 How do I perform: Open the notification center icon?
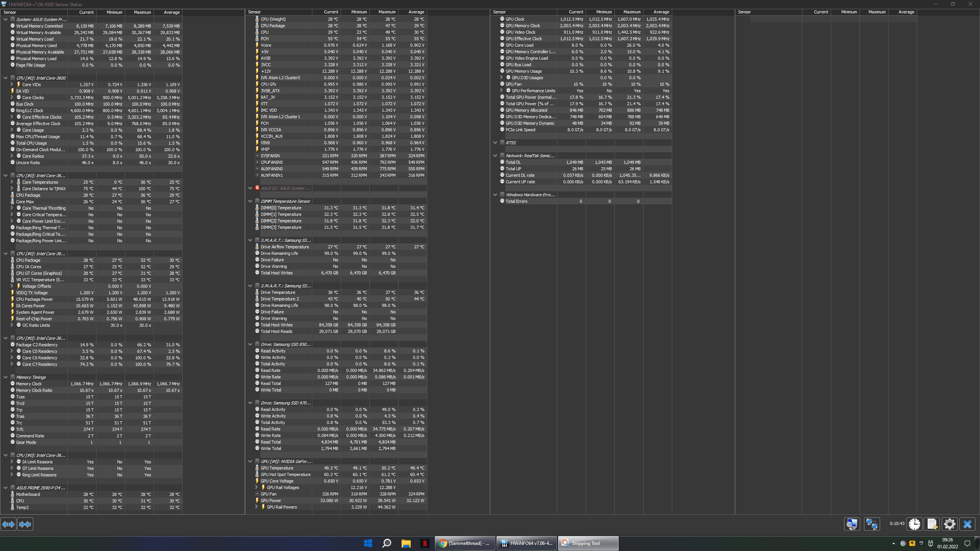pyautogui.click(x=967, y=543)
